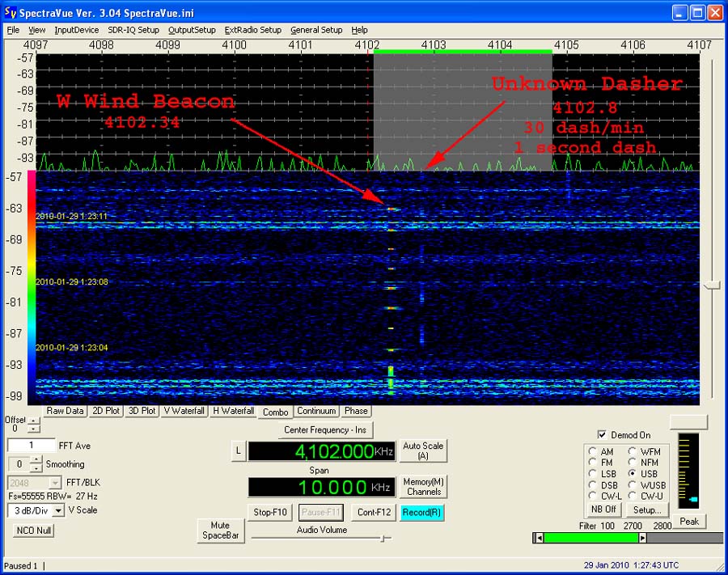Toggle the Demod On checkbox
This screenshot has width=728, height=575.
[602, 435]
